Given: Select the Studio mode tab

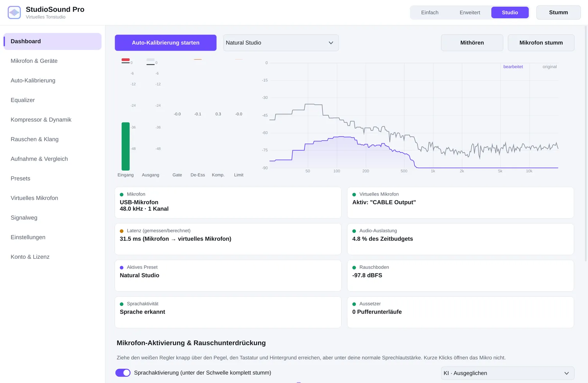Looking at the screenshot, I should tap(510, 12).
